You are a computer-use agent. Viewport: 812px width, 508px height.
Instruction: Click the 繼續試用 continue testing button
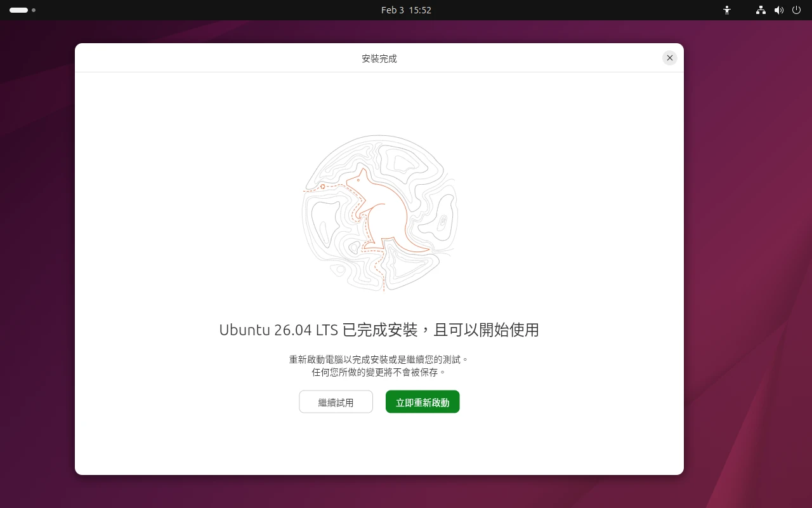[x=336, y=402]
